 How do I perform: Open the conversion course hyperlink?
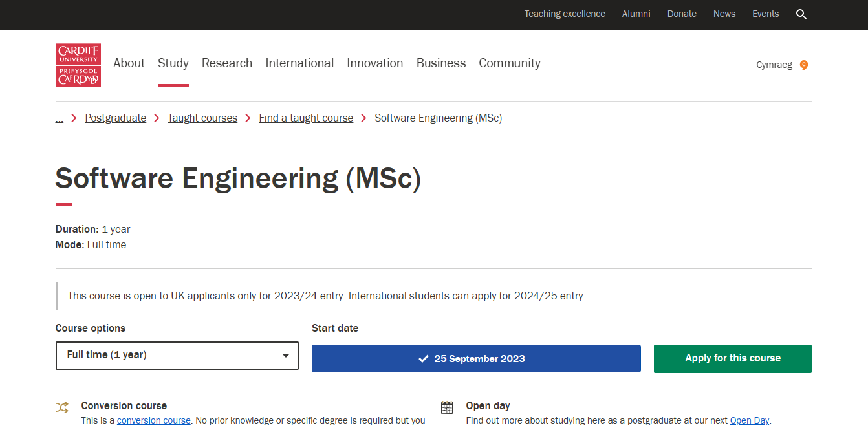pyautogui.click(x=154, y=420)
